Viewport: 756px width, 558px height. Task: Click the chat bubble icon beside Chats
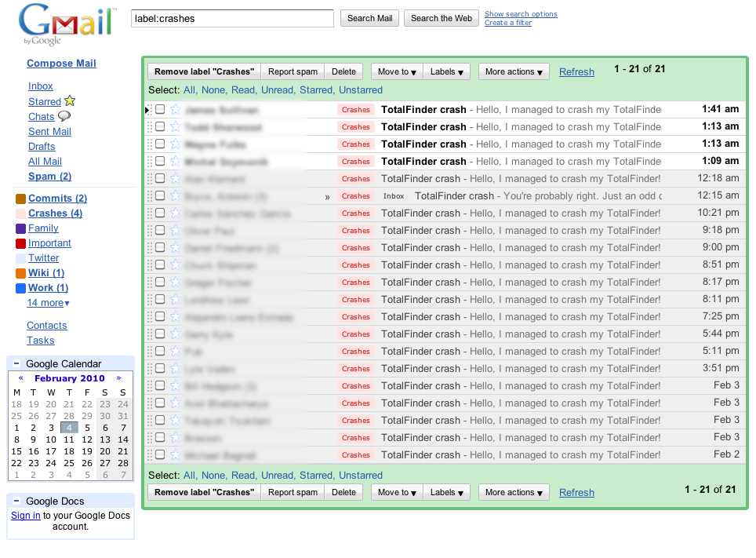pyautogui.click(x=64, y=116)
